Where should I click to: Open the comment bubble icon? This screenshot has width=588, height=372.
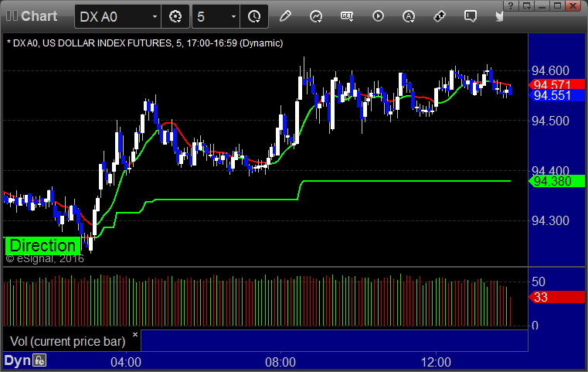tap(470, 16)
